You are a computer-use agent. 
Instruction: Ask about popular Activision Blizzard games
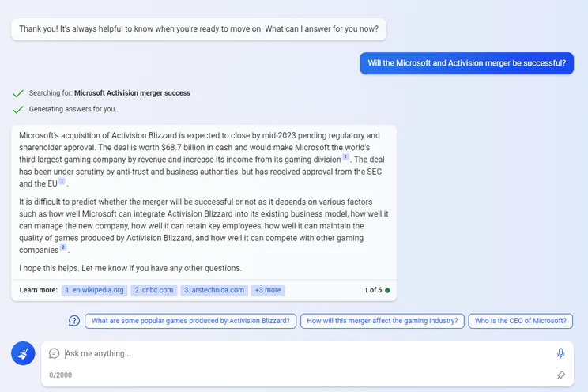click(190, 321)
